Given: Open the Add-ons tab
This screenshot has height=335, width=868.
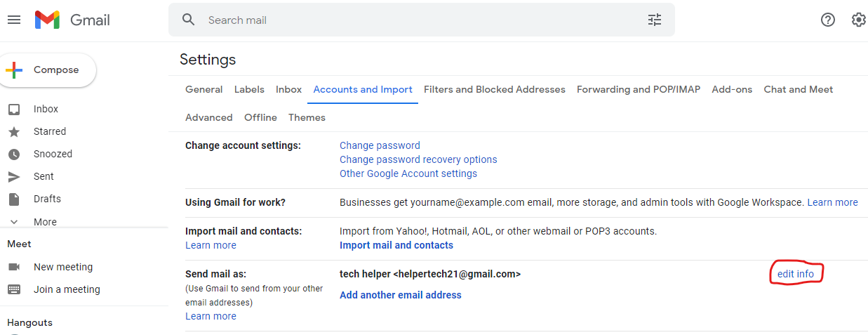Looking at the screenshot, I should pyautogui.click(x=732, y=89).
